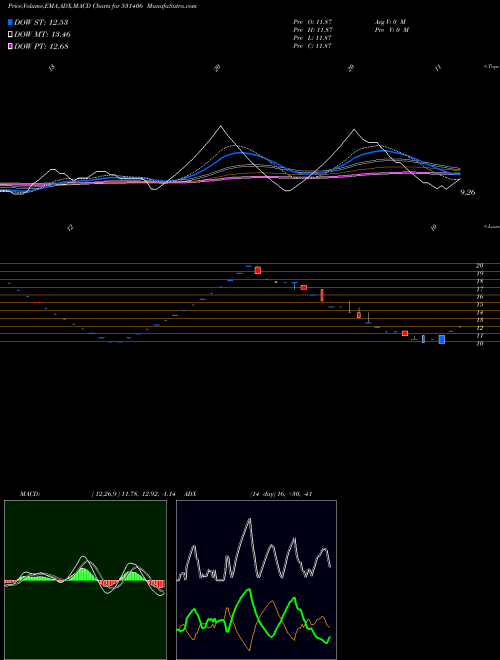This screenshot has width=500, height=660.
Task: Open the green MACD histogram chart panel
Action: tap(85, 580)
